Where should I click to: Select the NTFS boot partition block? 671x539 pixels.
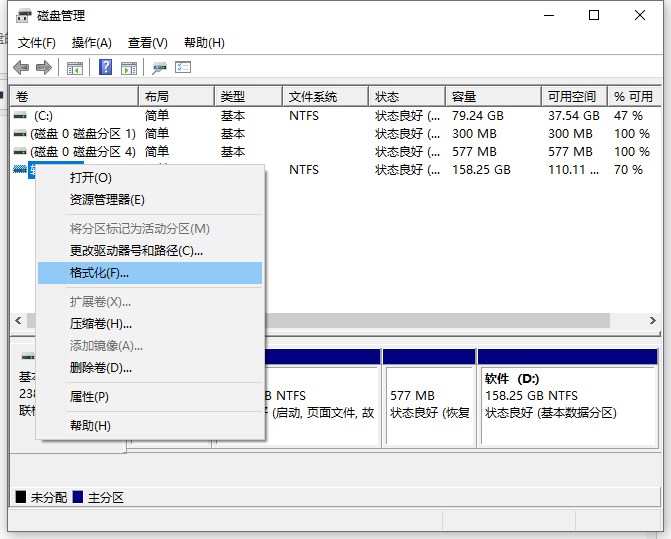[322, 399]
